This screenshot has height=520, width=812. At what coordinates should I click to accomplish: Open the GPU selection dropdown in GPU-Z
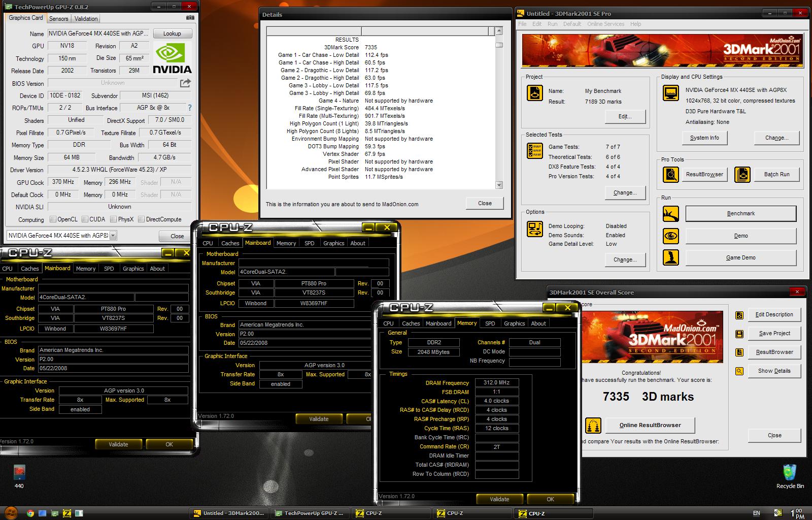coord(113,235)
